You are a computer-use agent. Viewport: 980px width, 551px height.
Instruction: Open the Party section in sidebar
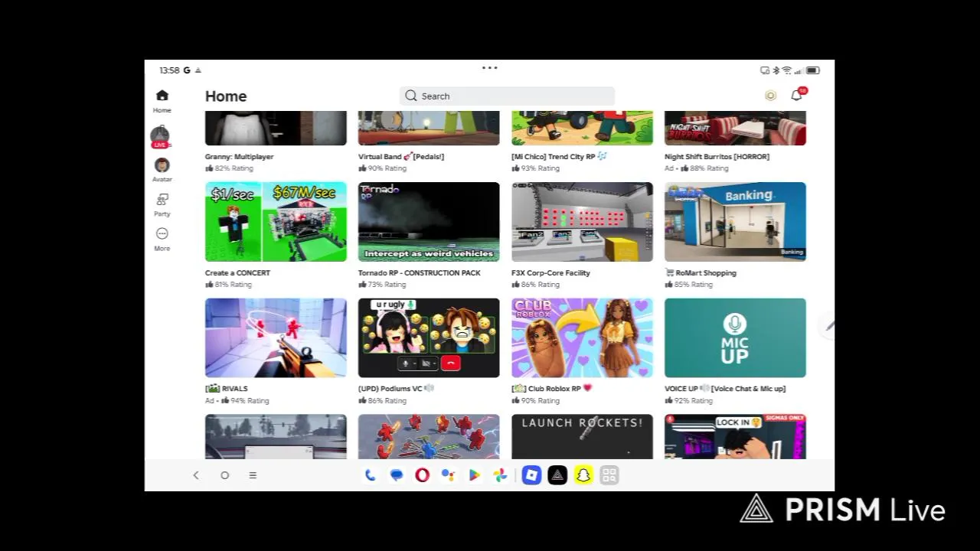tap(162, 204)
